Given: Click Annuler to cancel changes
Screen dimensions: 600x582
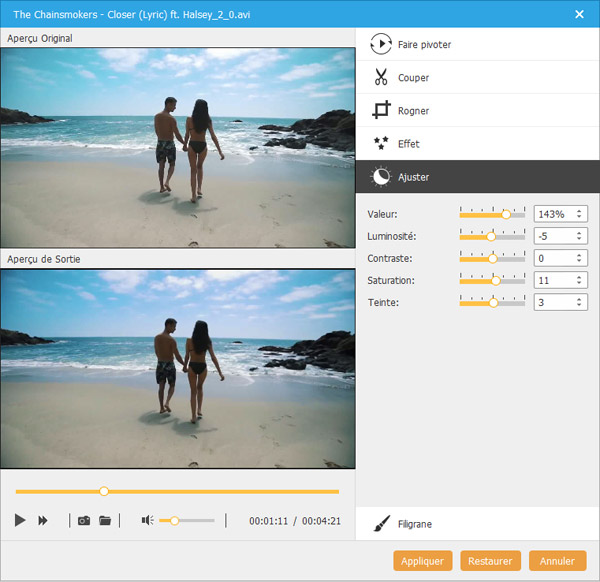Looking at the screenshot, I should [x=558, y=561].
